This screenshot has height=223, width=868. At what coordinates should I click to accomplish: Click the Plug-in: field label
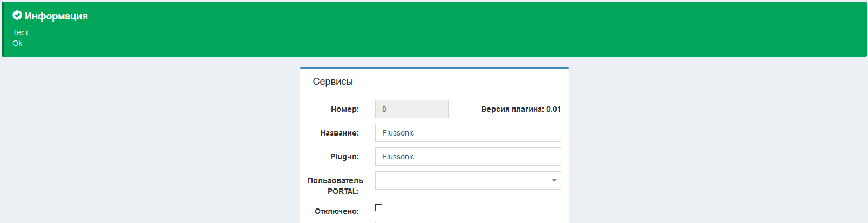click(x=344, y=157)
